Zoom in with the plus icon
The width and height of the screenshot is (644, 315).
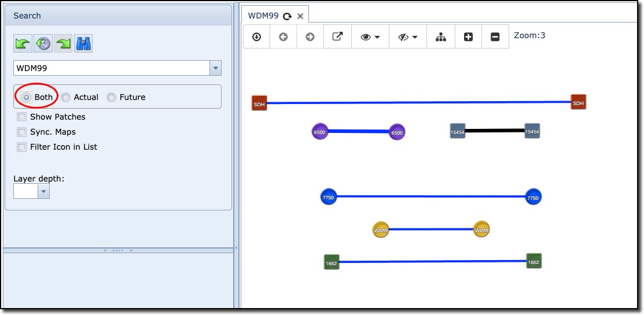pyautogui.click(x=469, y=36)
